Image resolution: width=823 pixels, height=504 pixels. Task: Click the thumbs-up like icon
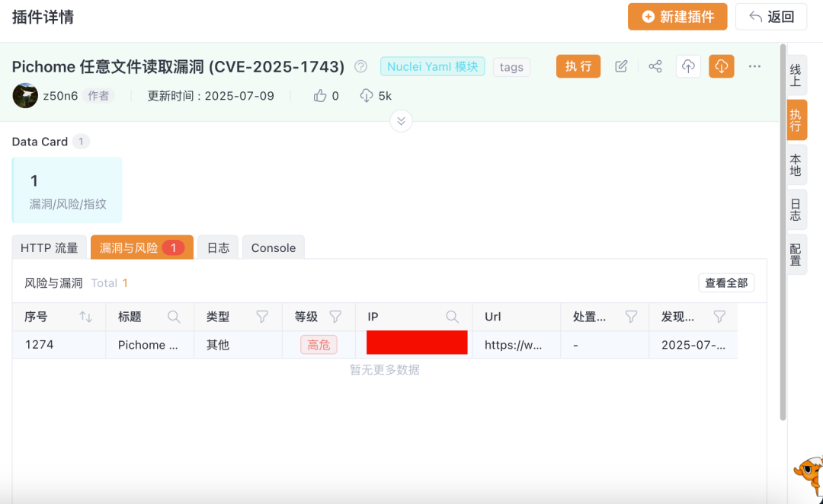click(x=320, y=96)
